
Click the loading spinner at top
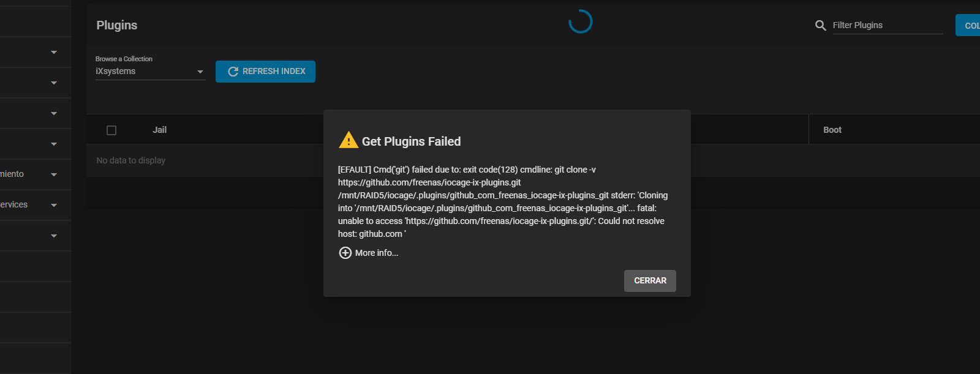click(580, 21)
